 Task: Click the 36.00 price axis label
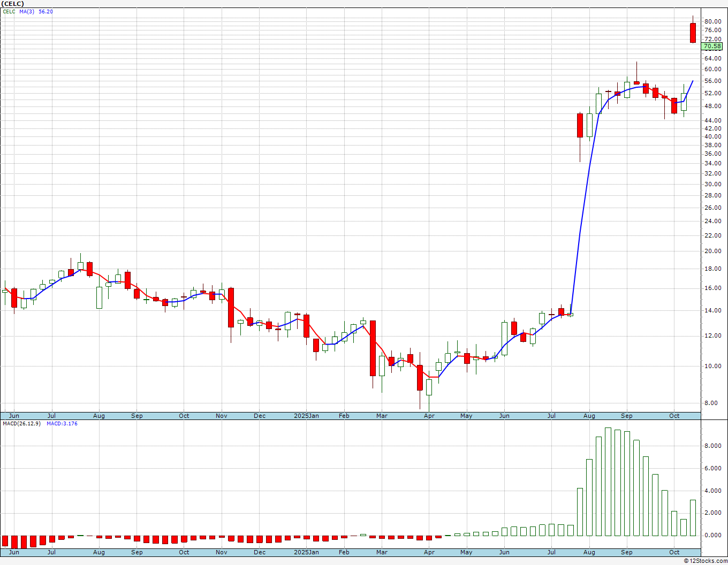pos(712,154)
